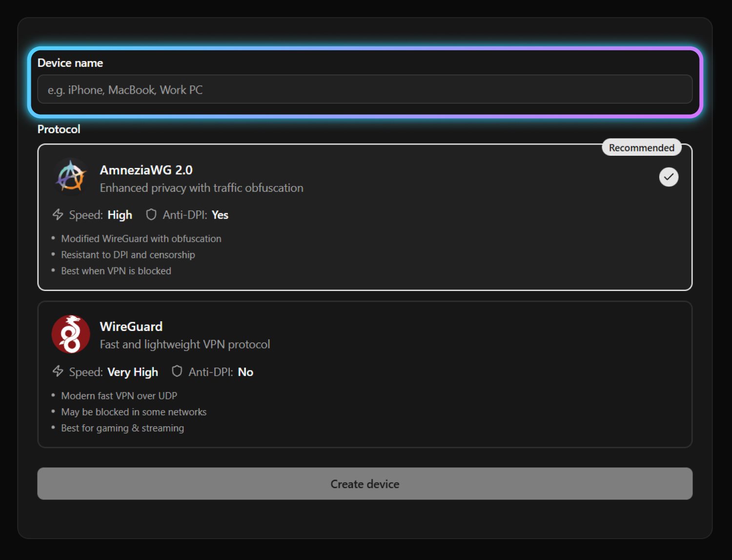Click the 'Speed: Very High' value

pyautogui.click(x=133, y=372)
